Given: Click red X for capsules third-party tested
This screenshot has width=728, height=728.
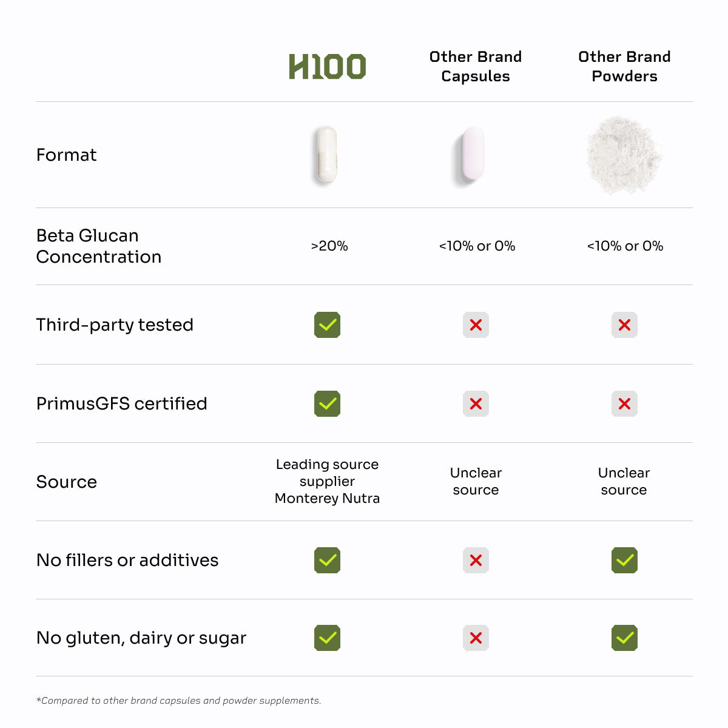Looking at the screenshot, I should [476, 325].
